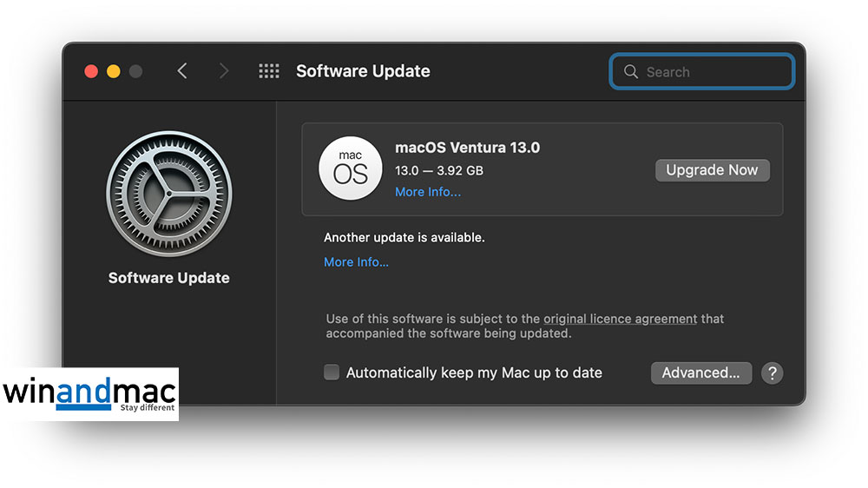Click the Software Update gear icon
This screenshot has width=868, height=488.
pos(168,194)
